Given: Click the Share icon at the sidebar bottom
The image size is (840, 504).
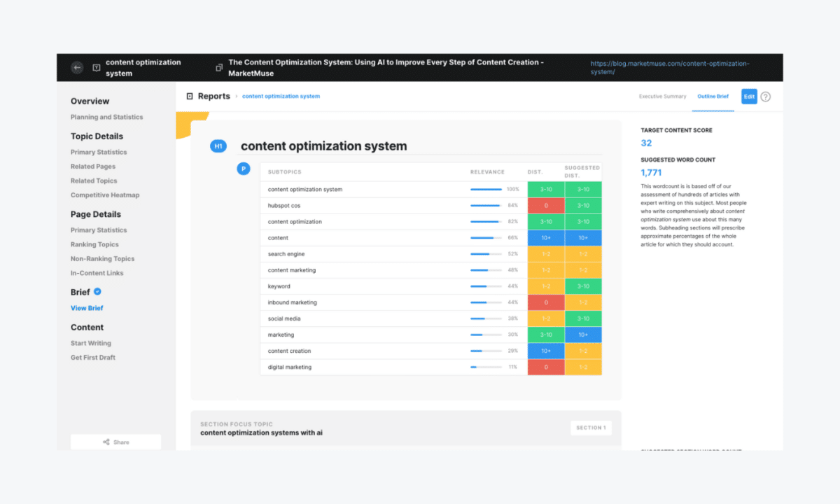Looking at the screenshot, I should point(106,442).
